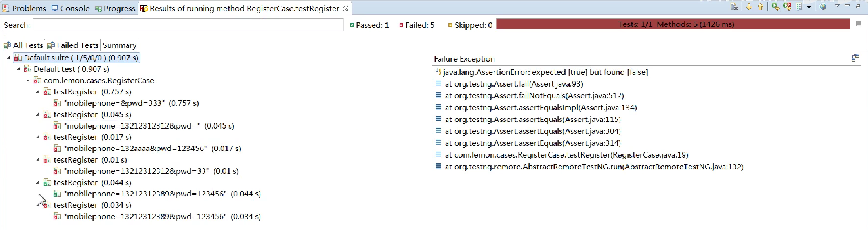This screenshot has width=868, height=230.
Task: Click the next failure down arrow icon
Action: point(749,7)
